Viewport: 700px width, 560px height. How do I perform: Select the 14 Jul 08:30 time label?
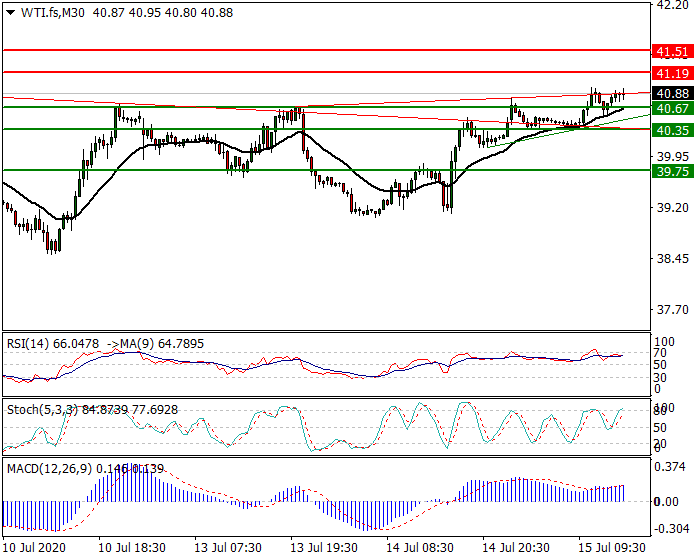point(420,548)
